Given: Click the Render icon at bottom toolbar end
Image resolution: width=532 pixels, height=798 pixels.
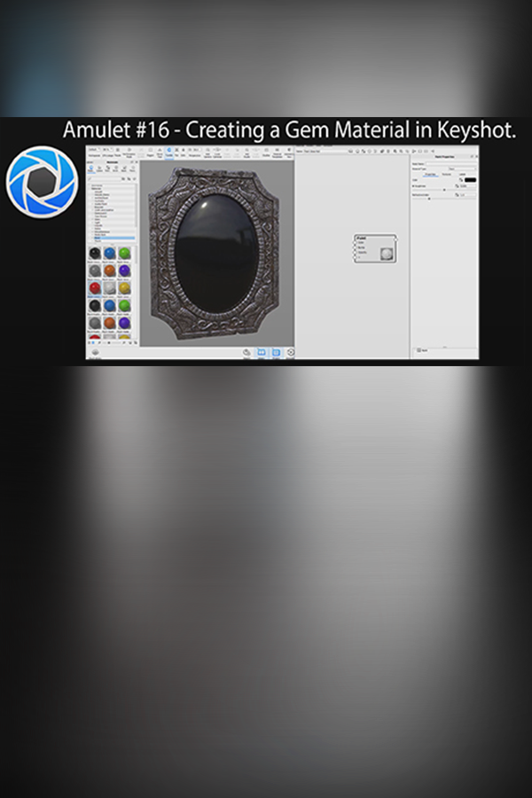Looking at the screenshot, I should click(291, 353).
